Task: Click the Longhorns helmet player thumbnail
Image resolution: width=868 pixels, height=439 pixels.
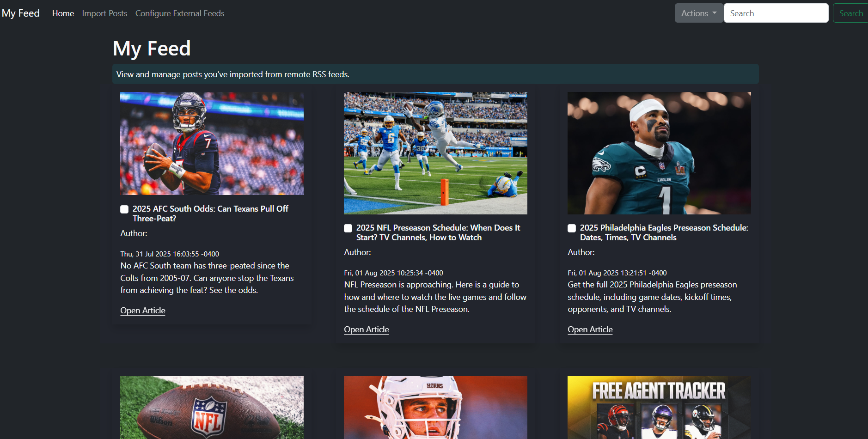Action: [x=435, y=408]
